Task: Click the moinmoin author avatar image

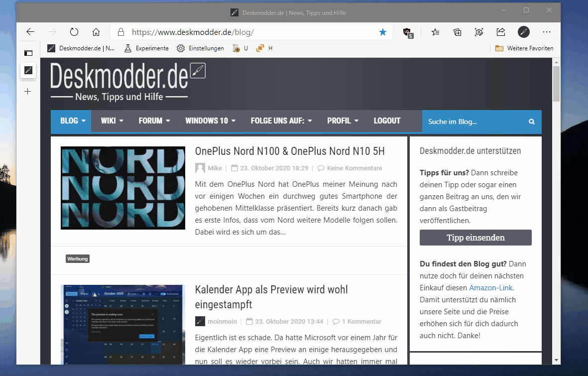Action: coord(200,322)
